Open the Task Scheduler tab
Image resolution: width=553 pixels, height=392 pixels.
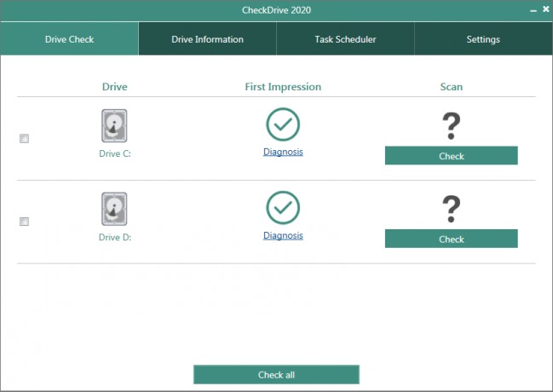345,39
